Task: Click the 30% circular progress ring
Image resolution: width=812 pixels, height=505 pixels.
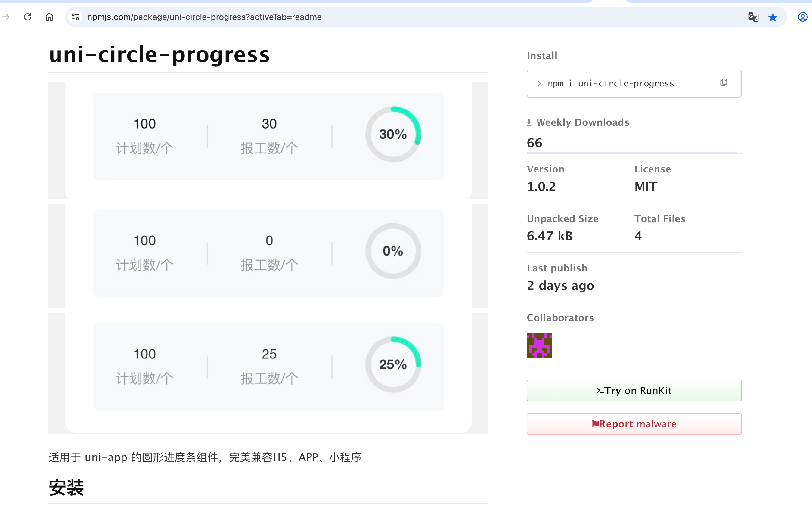Action: [393, 134]
